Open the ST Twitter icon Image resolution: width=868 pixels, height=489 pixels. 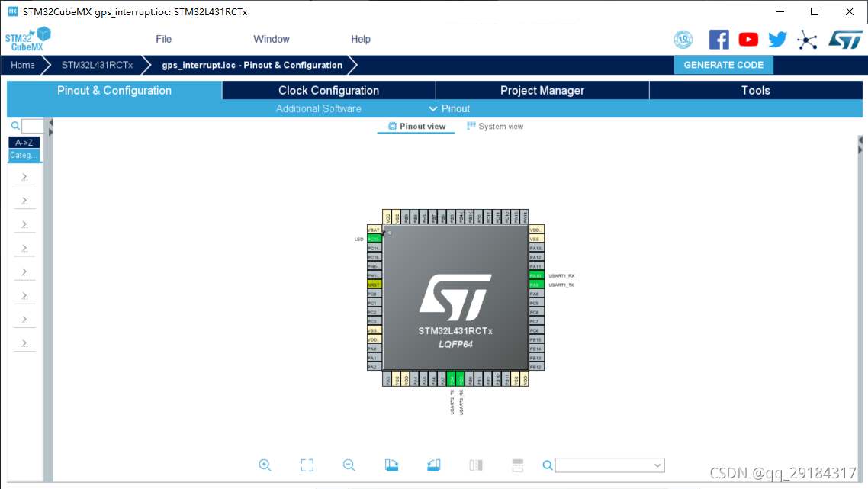(778, 40)
